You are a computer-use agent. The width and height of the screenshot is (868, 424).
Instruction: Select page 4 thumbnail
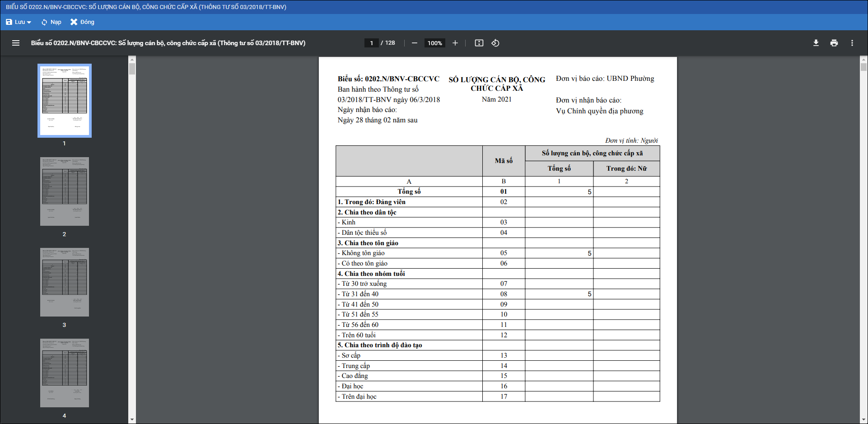point(65,373)
